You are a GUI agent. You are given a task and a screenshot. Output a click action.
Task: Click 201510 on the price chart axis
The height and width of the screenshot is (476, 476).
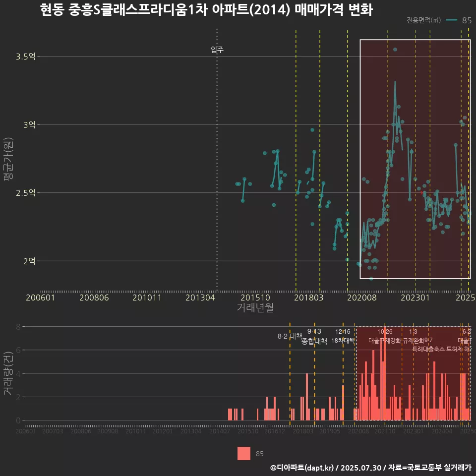(x=255, y=297)
